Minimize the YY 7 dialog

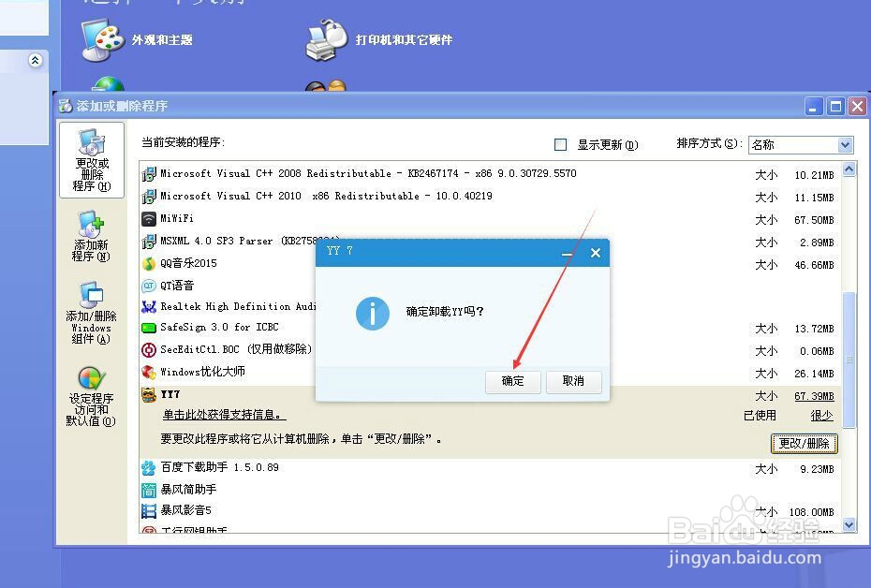tap(568, 254)
